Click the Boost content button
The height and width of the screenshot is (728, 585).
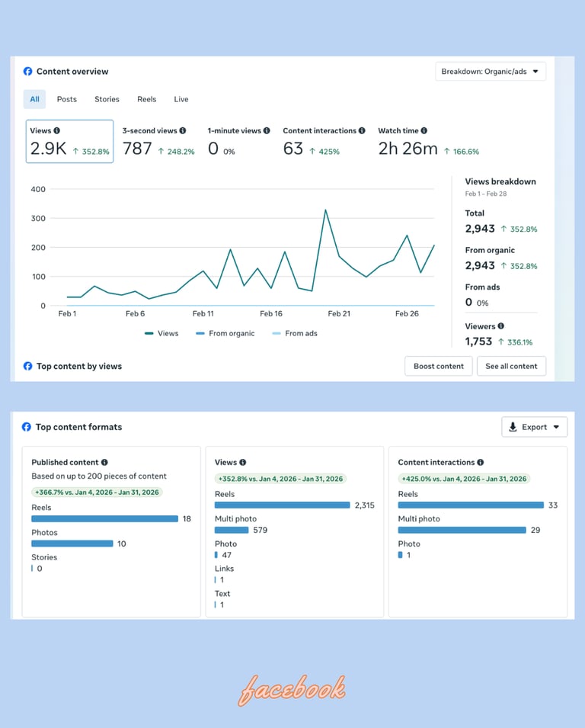(439, 367)
